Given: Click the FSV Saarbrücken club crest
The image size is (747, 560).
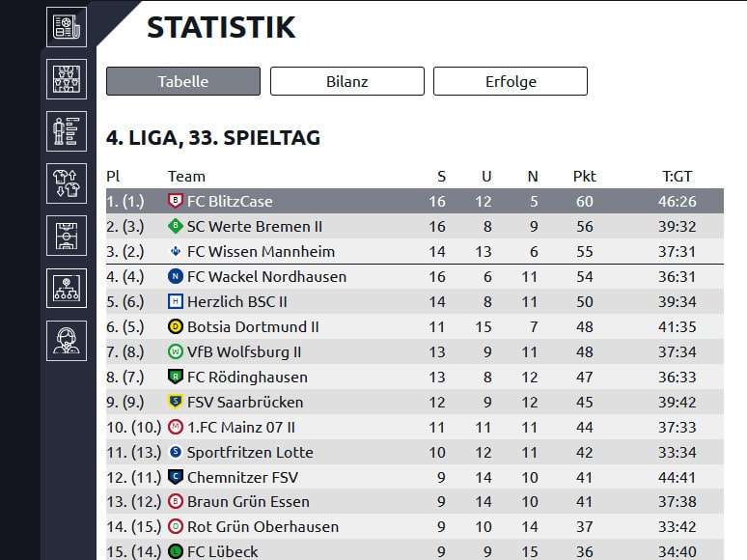Looking at the screenshot, I should pyautogui.click(x=175, y=402).
